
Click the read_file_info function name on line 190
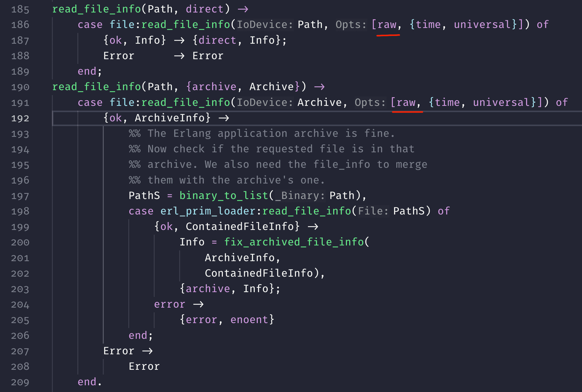point(96,87)
